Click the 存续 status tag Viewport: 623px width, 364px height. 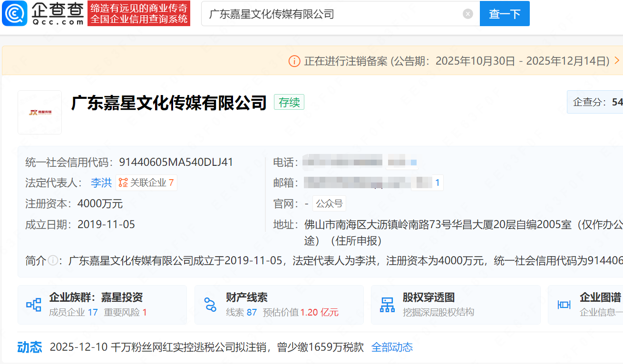click(289, 103)
